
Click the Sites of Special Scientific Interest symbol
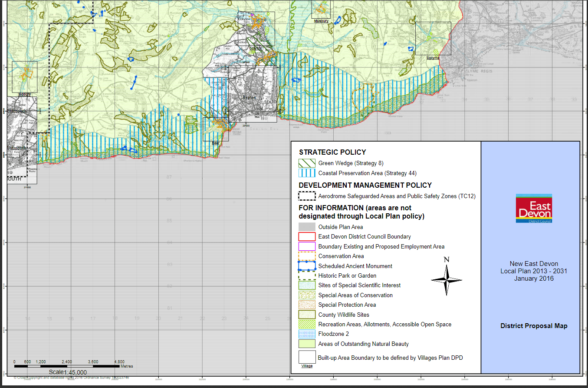307,285
